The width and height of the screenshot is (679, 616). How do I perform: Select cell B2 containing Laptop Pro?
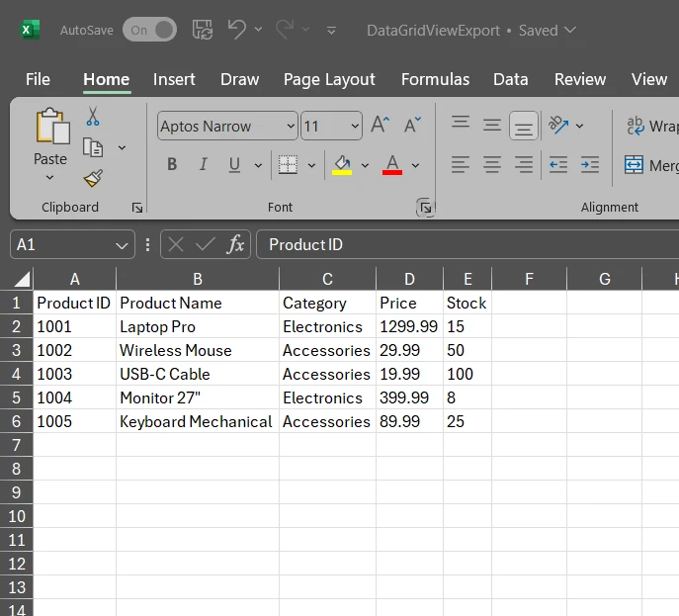pos(197,326)
